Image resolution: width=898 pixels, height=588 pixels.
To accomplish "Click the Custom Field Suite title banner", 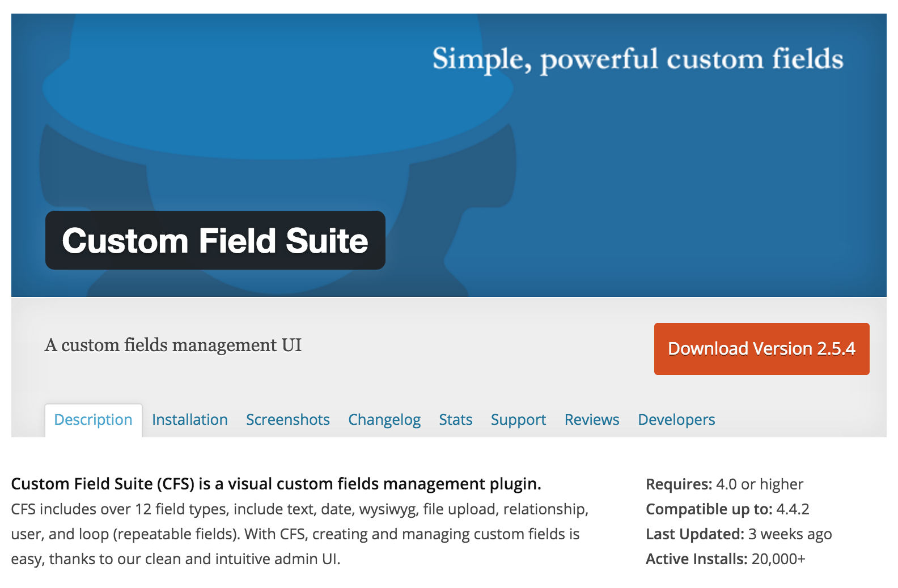I will [215, 241].
